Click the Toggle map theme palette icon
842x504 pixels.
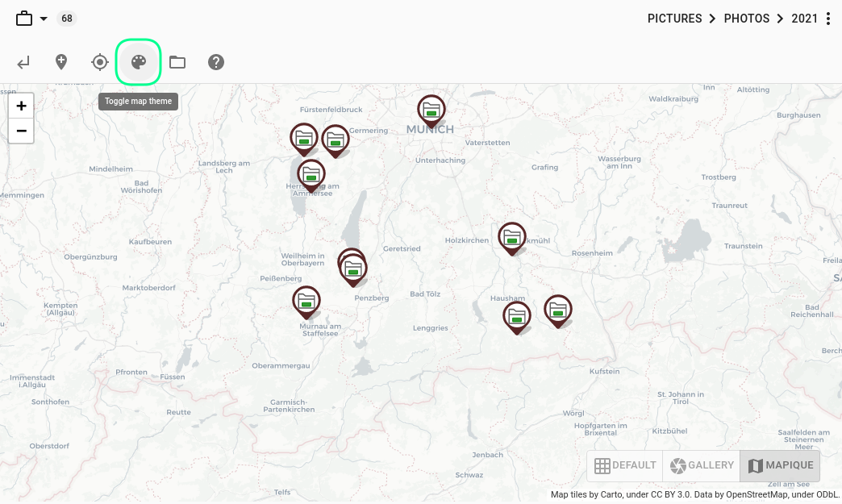tap(138, 61)
